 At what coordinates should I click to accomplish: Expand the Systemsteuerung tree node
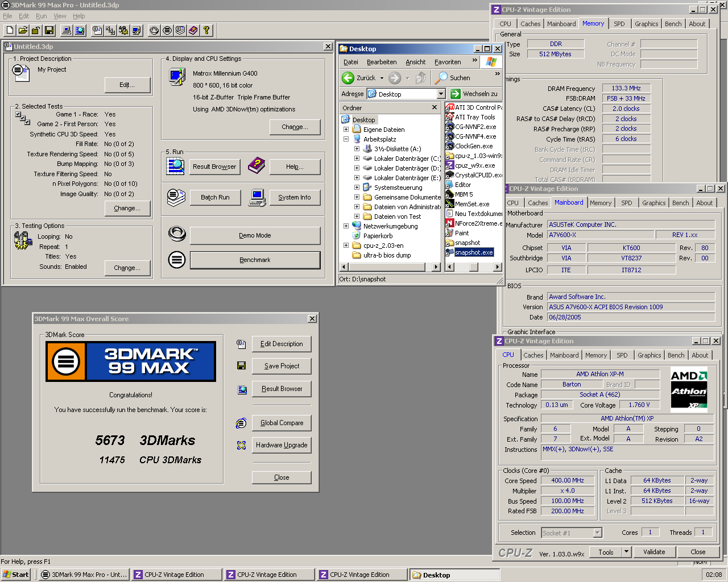click(357, 188)
